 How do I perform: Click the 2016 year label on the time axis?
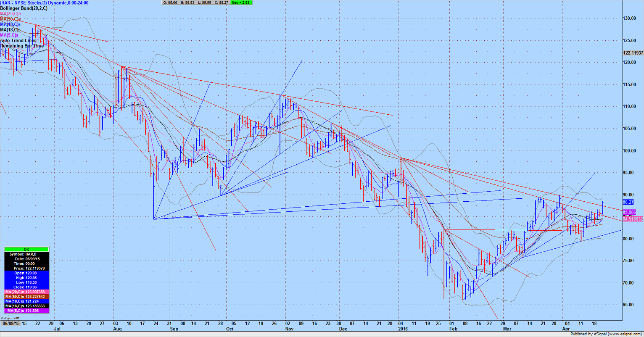[x=403, y=329]
